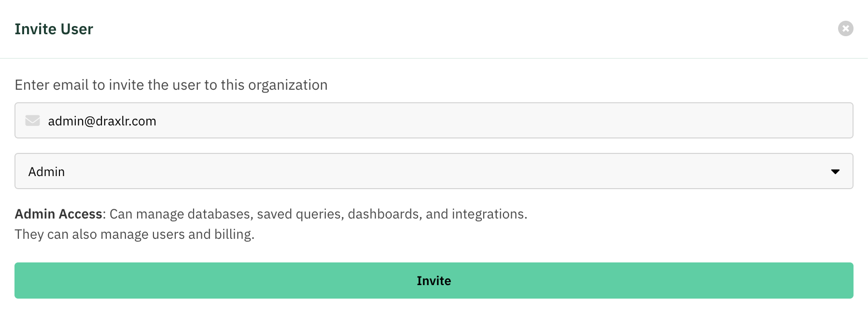Place cursor on admin@draxlr.com text

click(x=102, y=121)
